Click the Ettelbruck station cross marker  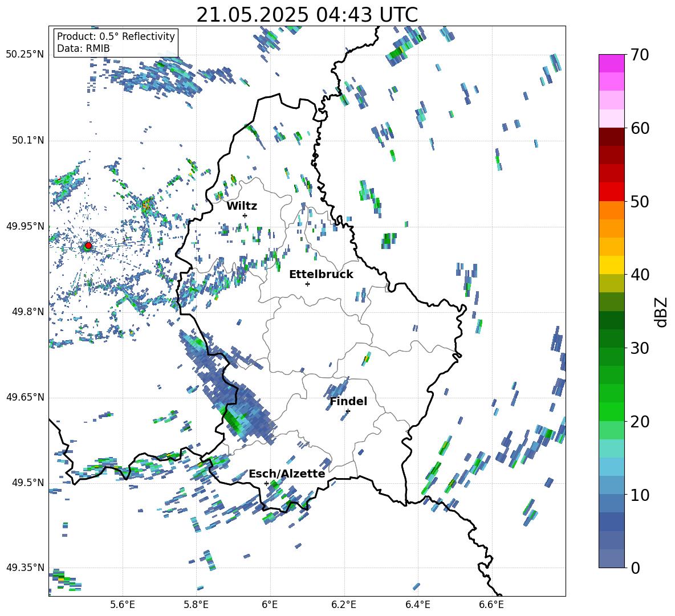pos(307,284)
